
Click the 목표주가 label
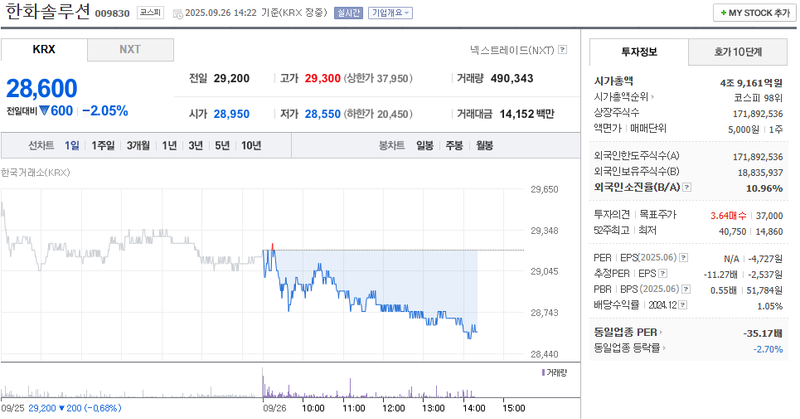pos(658,215)
